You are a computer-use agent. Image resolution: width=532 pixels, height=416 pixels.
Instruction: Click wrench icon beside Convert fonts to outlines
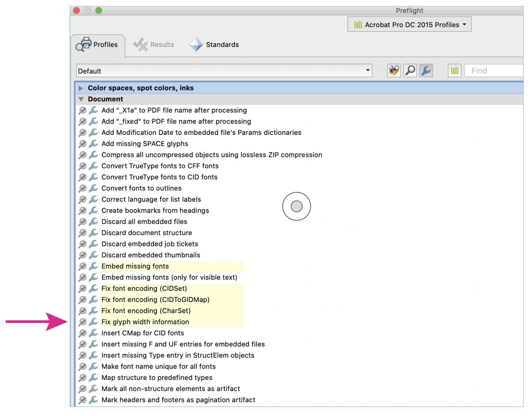pos(93,188)
